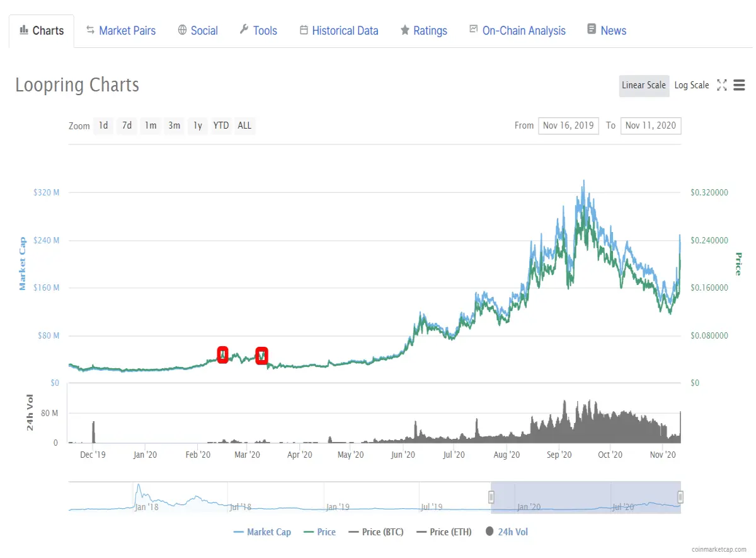The image size is (756, 558).
Task: Click the left navigator range handle
Action: click(491, 497)
